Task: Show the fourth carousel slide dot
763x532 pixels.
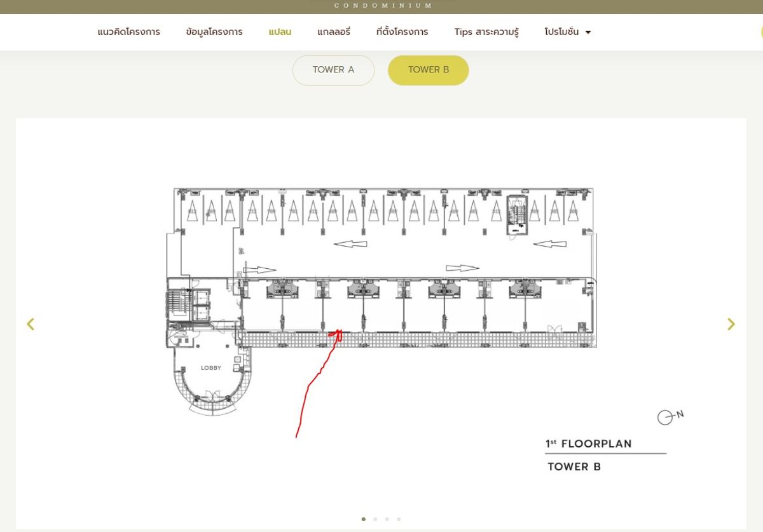Action: pyautogui.click(x=399, y=519)
